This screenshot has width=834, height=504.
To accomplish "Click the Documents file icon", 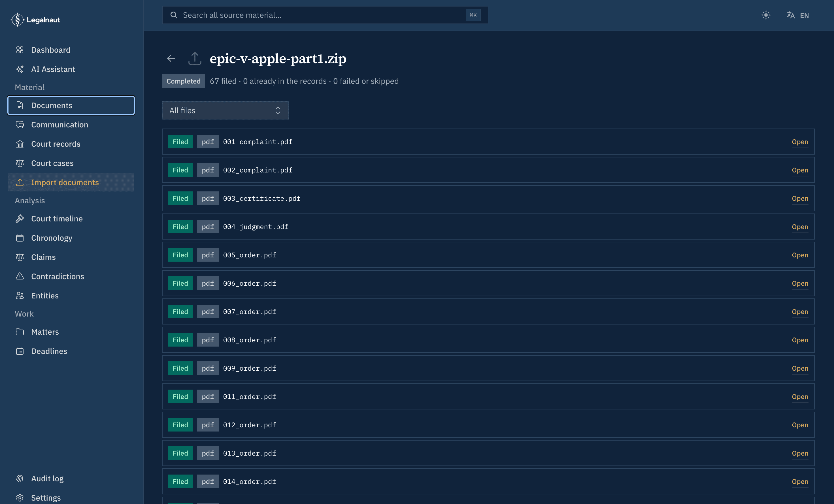I will point(20,105).
